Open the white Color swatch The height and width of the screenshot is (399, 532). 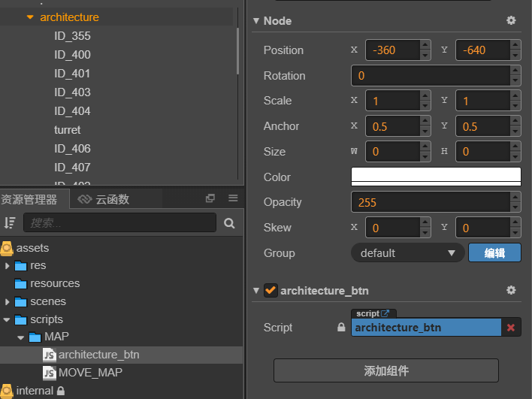[x=436, y=177]
